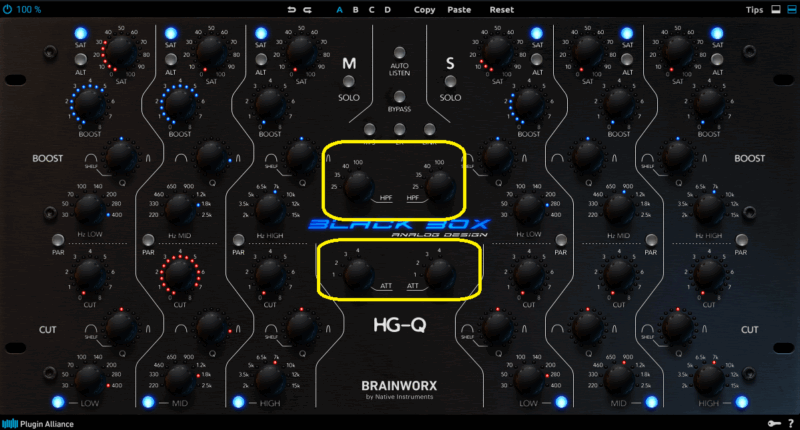This screenshot has height=430, width=800.
Task: Click the left ATT knob
Action: tap(358, 273)
